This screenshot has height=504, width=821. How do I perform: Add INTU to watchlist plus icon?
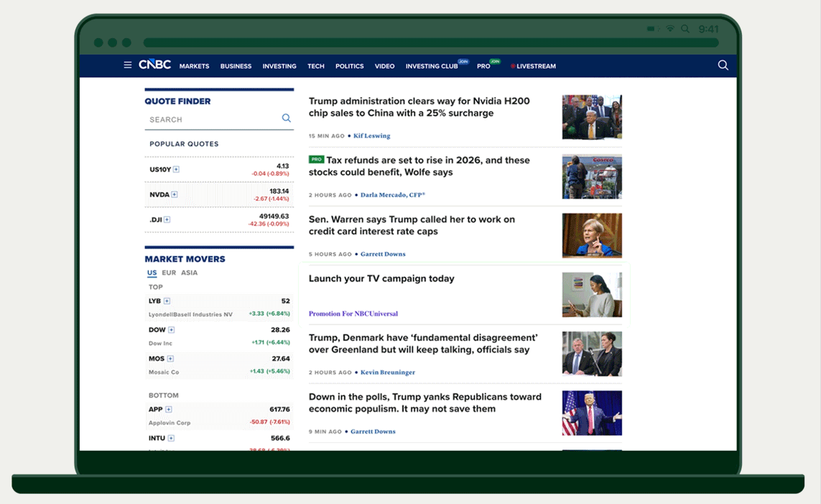point(171,438)
